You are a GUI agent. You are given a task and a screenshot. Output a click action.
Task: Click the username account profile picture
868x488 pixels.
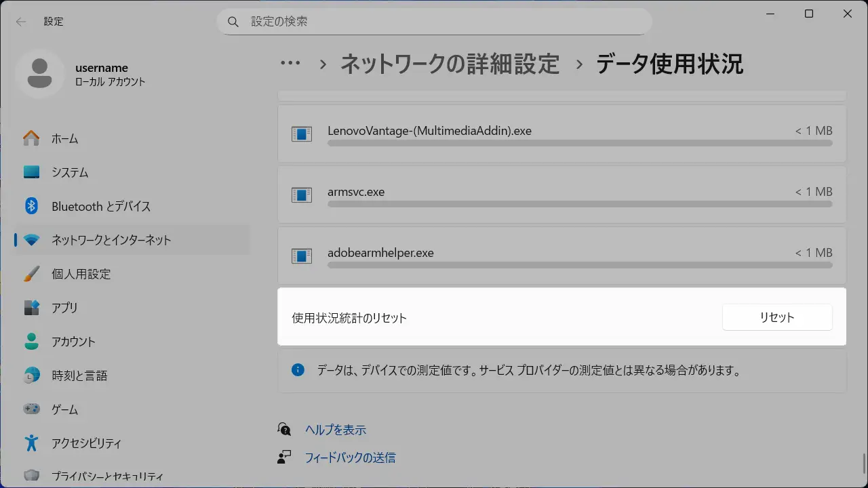(x=40, y=74)
